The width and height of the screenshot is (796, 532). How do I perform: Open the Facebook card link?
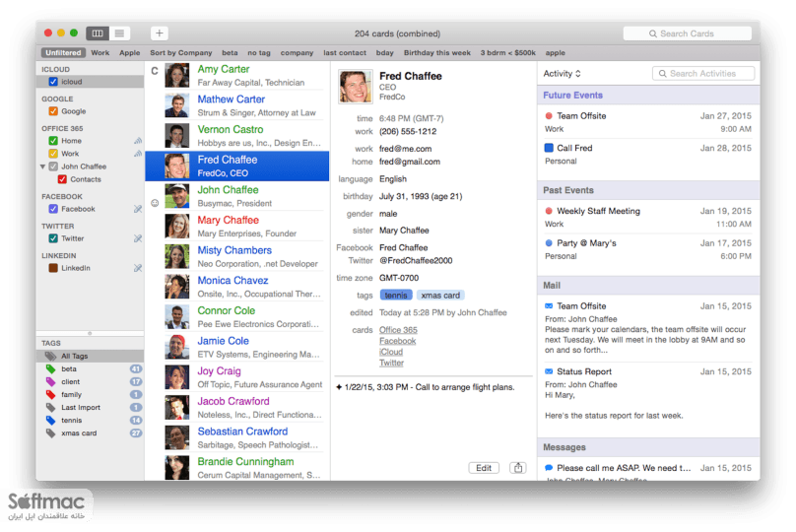[x=397, y=341]
